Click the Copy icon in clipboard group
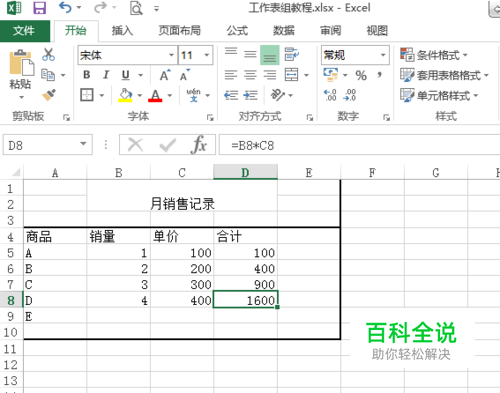Viewport: 500px width, 393px height. click(48, 75)
